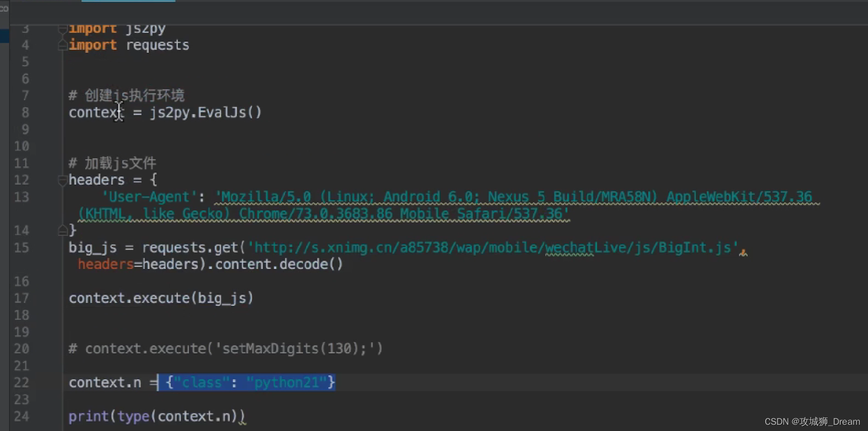Click the text 'import requests'
This screenshot has width=868, height=431.
tap(129, 45)
